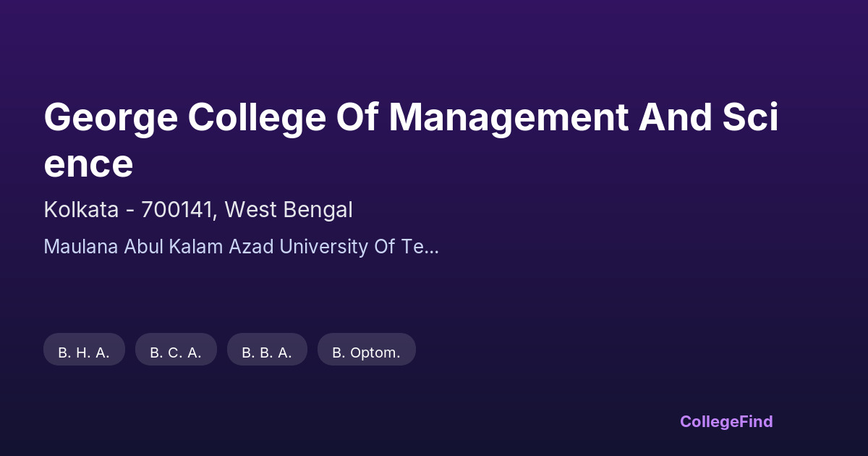Select the B. C. A. course tag

click(176, 350)
